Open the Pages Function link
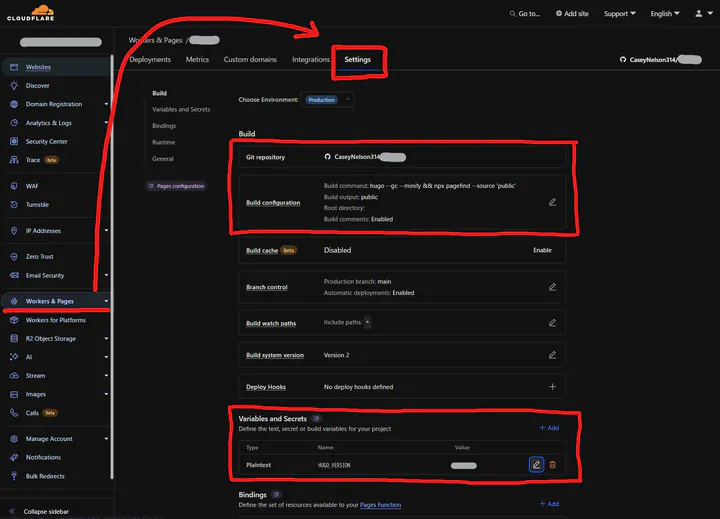720x519 pixels. [381, 505]
